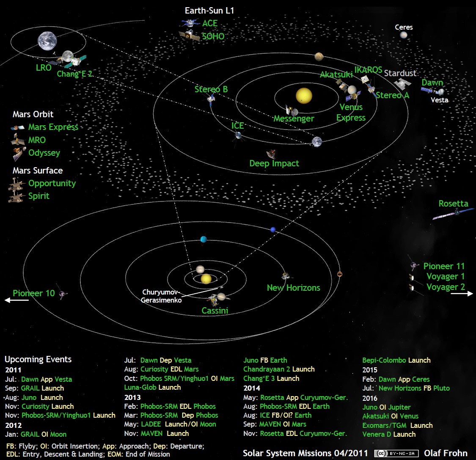
Task: Click the right arrow beside Voyager 2
Action: (462, 293)
